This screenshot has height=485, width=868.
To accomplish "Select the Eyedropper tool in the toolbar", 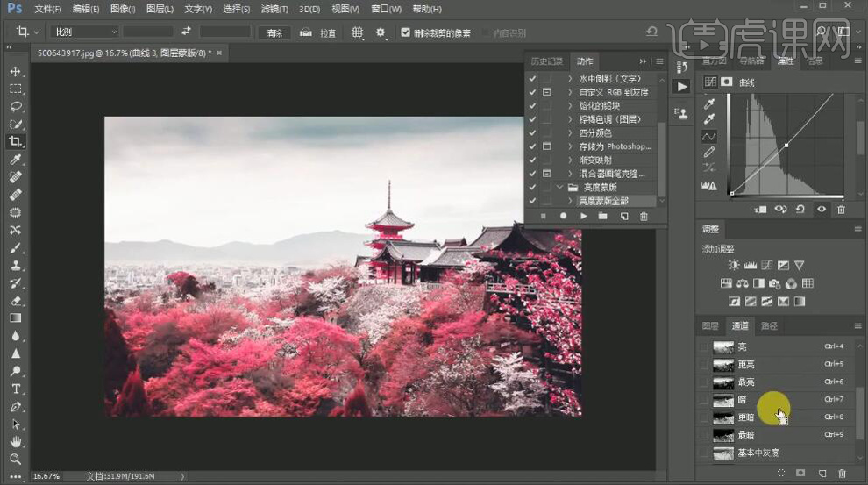I will point(15,160).
